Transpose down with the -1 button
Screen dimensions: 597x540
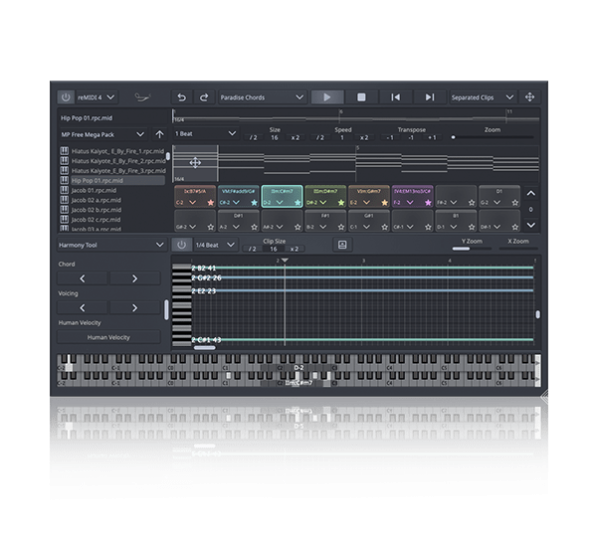pos(390,138)
